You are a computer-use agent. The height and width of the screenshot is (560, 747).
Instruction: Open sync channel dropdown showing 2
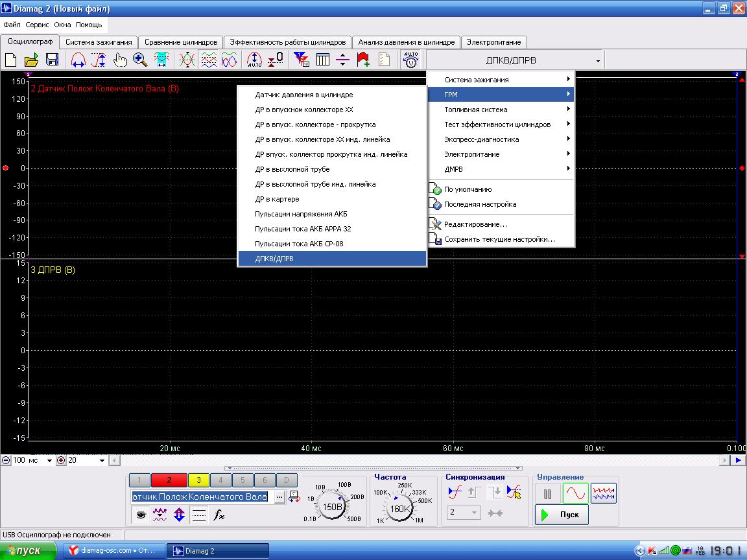click(463, 513)
